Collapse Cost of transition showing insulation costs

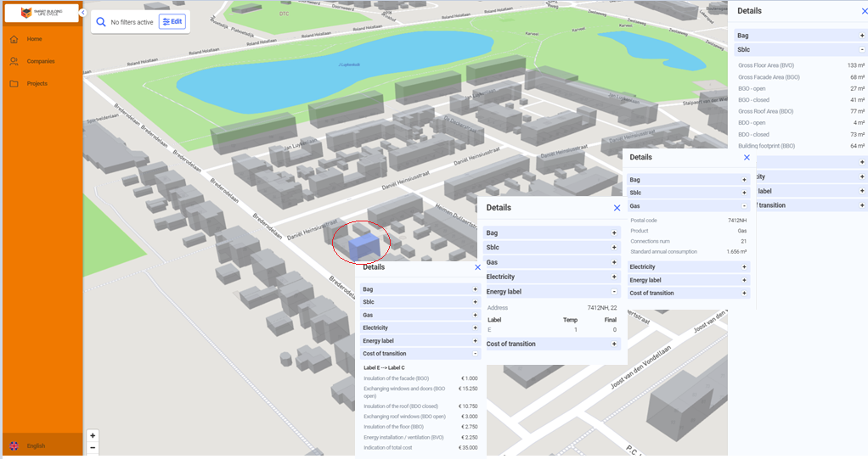coord(475,354)
